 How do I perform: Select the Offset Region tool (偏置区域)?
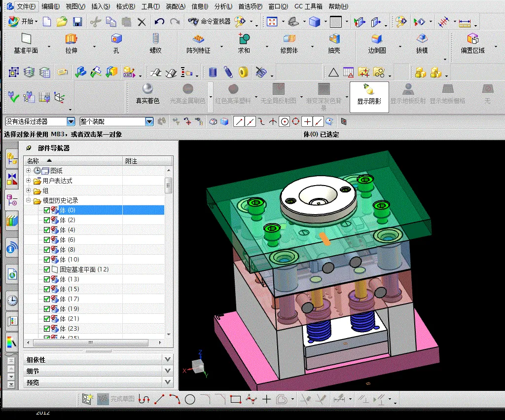[x=473, y=43]
